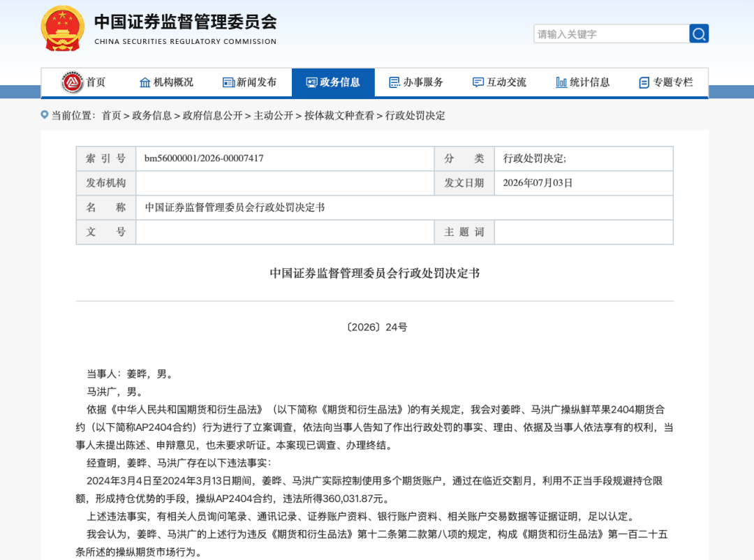The width and height of the screenshot is (754, 560).
Task: Click the illegal gains amount 360,031.87元
Action: [x=353, y=499]
